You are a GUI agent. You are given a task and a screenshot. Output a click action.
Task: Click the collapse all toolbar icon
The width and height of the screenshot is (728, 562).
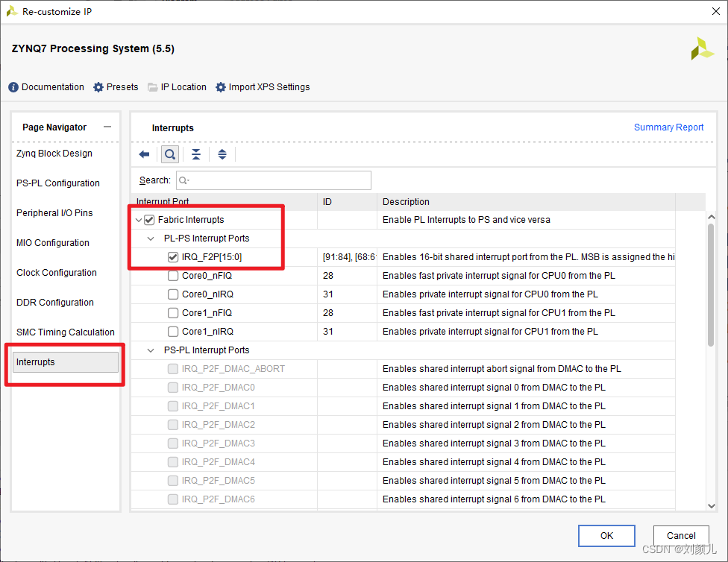(x=196, y=154)
